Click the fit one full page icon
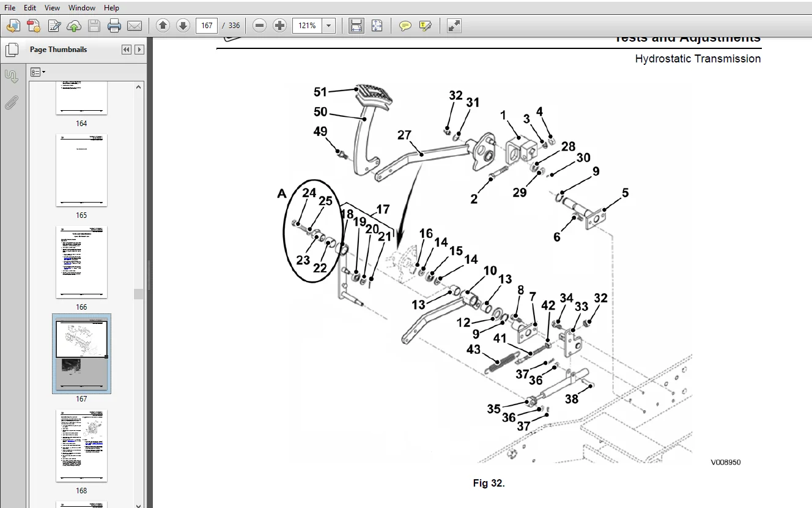 tap(377, 26)
